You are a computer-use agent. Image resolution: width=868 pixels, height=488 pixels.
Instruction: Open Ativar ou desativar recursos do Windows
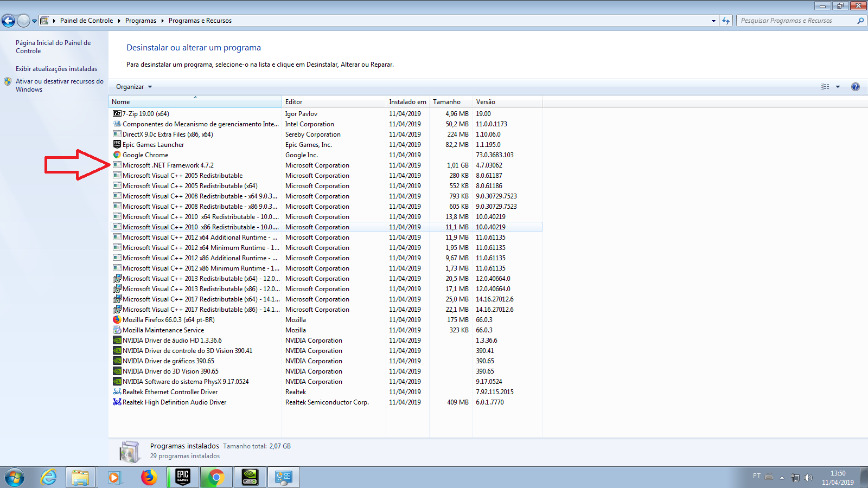pos(59,85)
